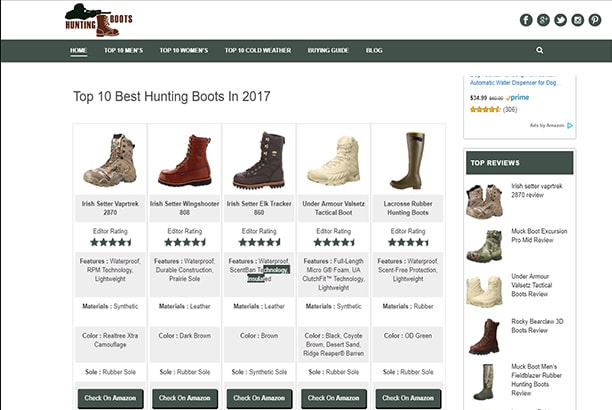Open the Irish Setter Vaprtrek 2870 boot image

click(x=110, y=160)
